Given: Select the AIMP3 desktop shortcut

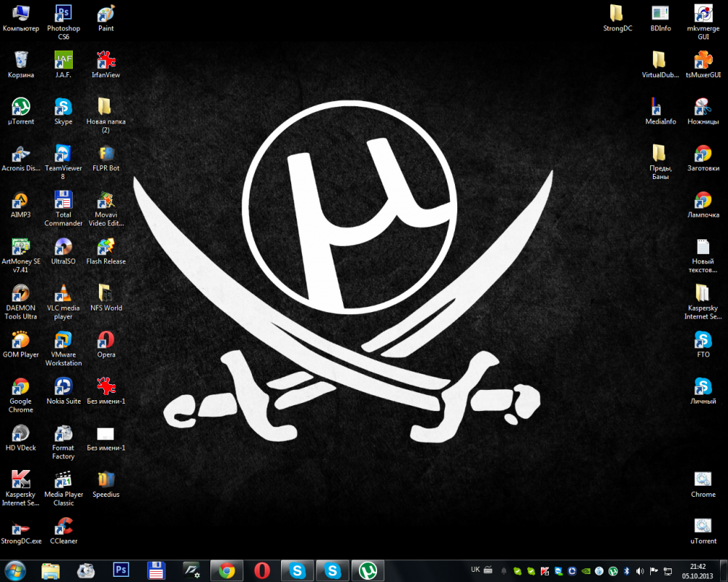Looking at the screenshot, I should click(x=20, y=200).
